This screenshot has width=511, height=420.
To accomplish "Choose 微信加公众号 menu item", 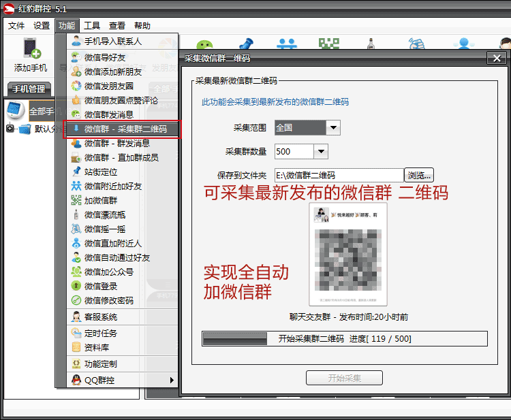I will (x=123, y=272).
